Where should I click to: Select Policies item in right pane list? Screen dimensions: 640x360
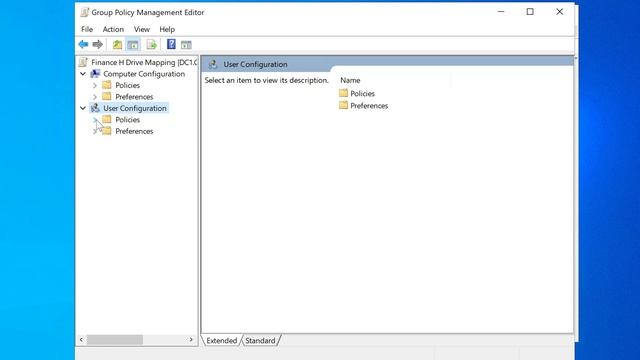[x=362, y=93]
